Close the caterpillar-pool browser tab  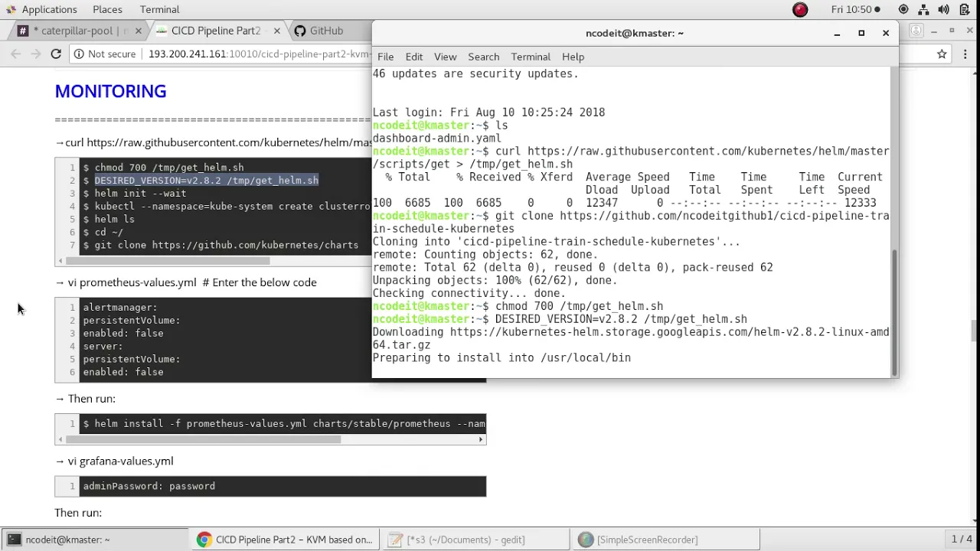(x=139, y=31)
